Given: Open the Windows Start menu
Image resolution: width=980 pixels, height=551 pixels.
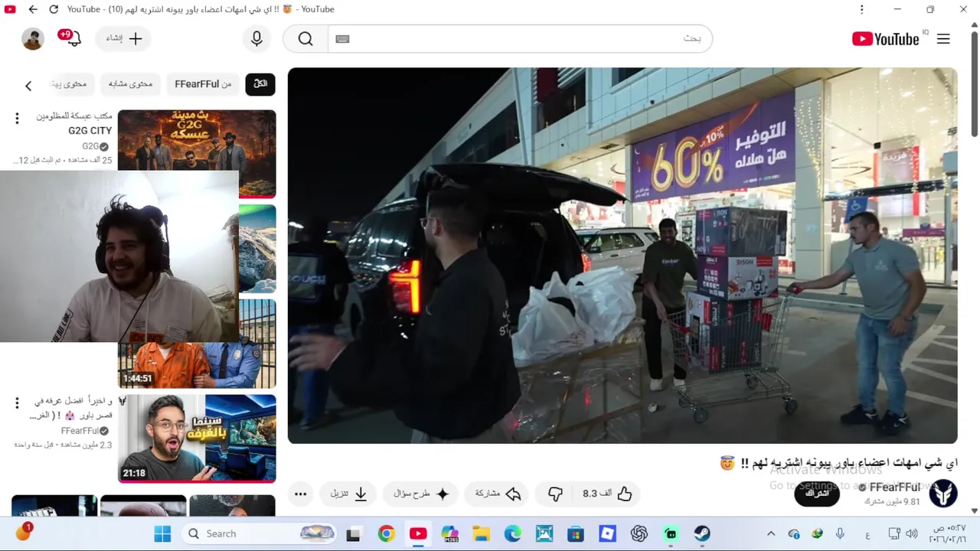Looking at the screenshot, I should click(162, 533).
